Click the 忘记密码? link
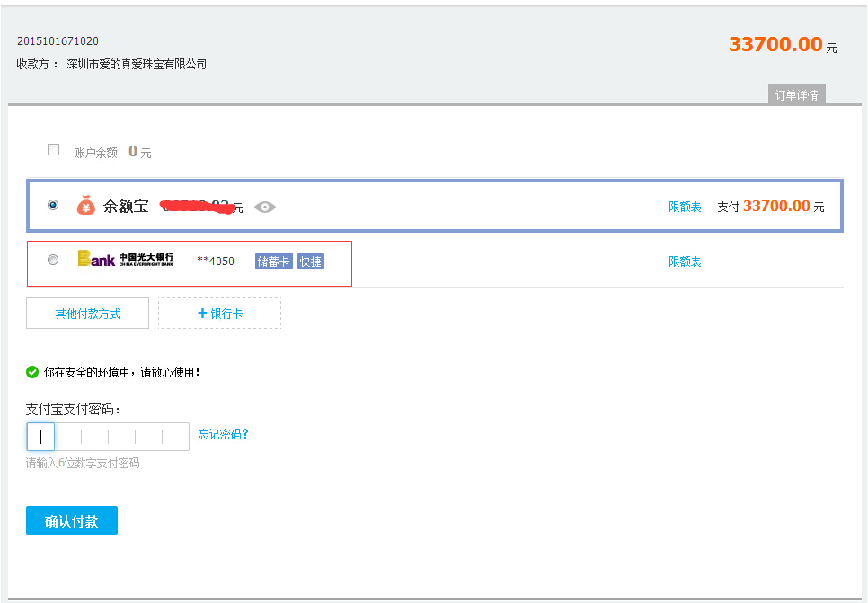Image resolution: width=868 pixels, height=603 pixels. (x=224, y=434)
